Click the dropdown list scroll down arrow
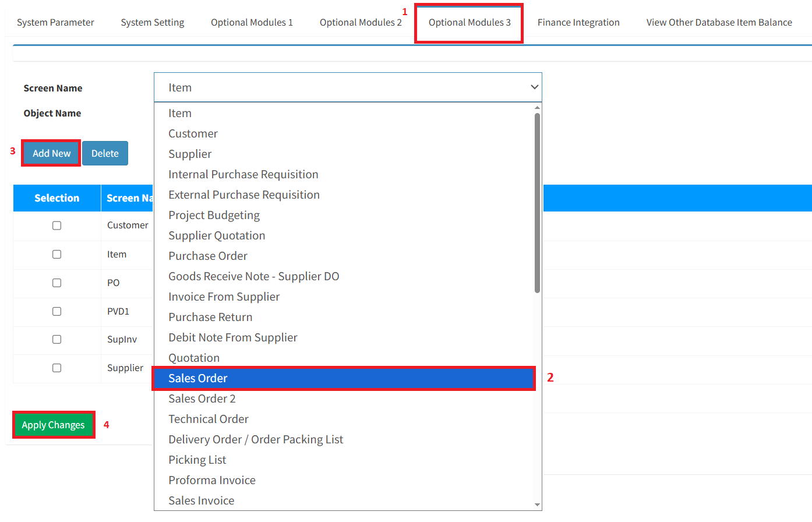Image resolution: width=812 pixels, height=522 pixels. (537, 505)
